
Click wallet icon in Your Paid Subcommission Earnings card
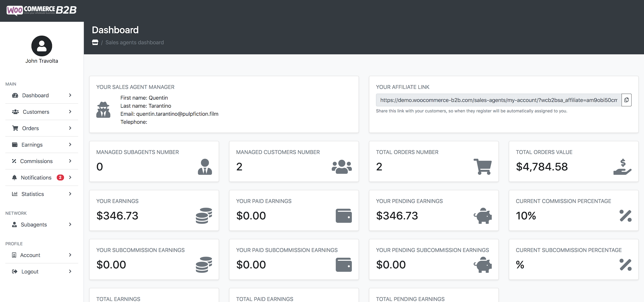pyautogui.click(x=344, y=265)
